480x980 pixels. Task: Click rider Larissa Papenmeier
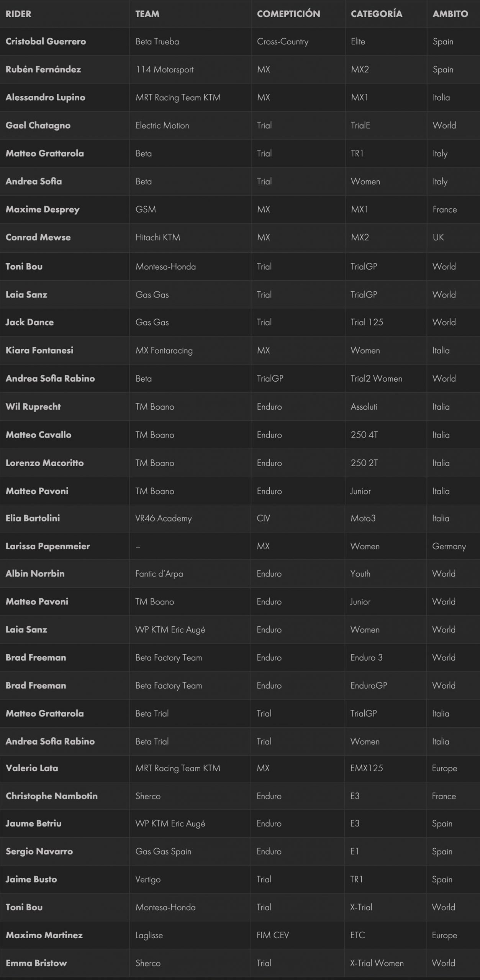click(48, 546)
